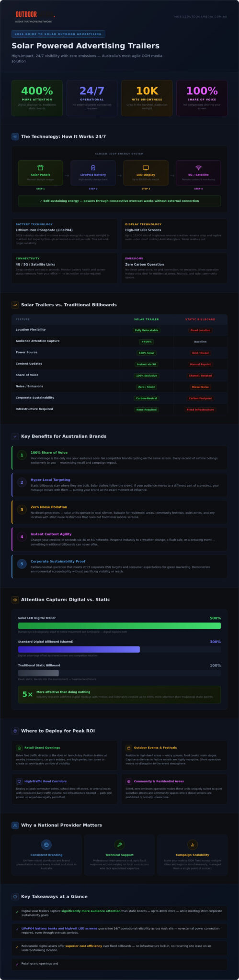Click the Attention Capture eye icon
The width and height of the screenshot is (239, 980).
[15, 599]
